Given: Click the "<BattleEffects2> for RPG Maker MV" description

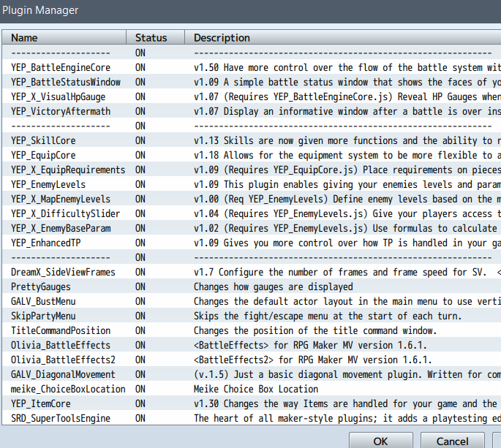Looking at the screenshot, I should pyautogui.click(x=313, y=360).
